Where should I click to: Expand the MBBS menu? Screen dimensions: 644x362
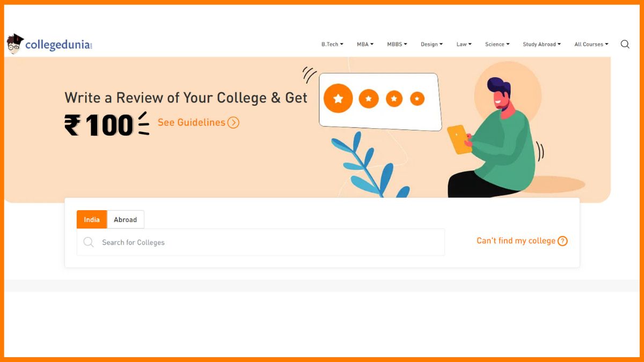pyautogui.click(x=397, y=45)
